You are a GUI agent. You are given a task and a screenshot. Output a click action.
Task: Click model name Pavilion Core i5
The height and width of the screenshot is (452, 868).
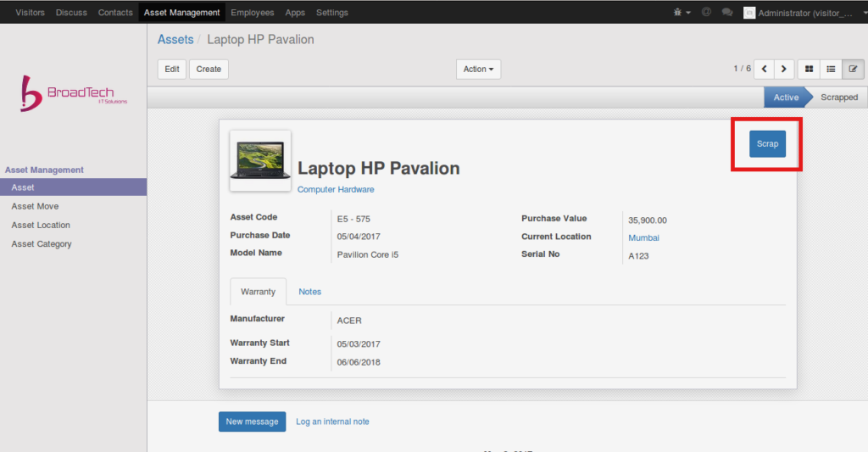click(x=368, y=254)
